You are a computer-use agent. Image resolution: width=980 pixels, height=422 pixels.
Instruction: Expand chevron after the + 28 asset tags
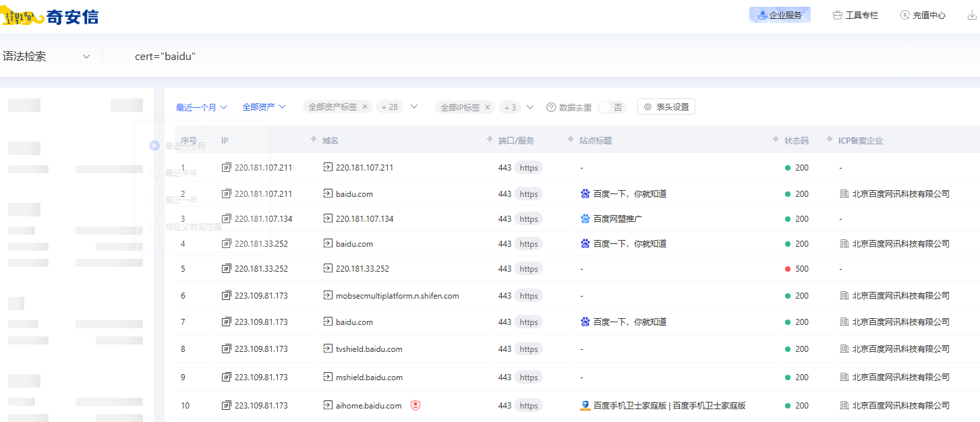[x=414, y=107]
